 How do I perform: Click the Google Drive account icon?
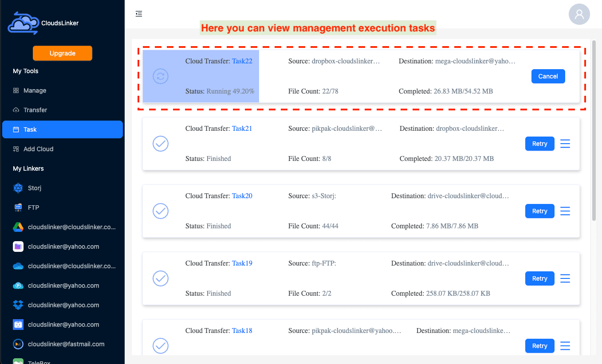pyautogui.click(x=18, y=227)
